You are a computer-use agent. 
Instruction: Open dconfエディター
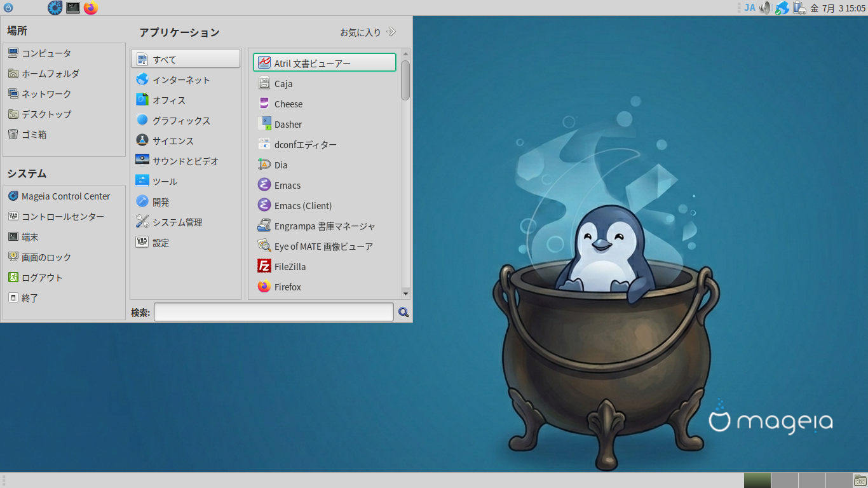[324, 144]
